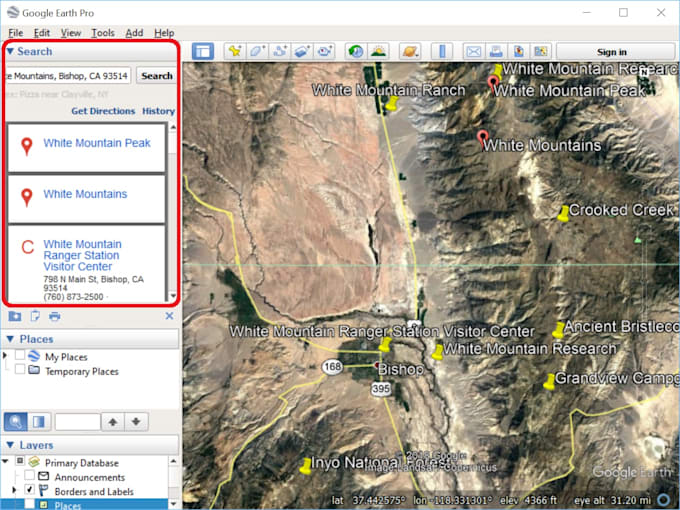This screenshot has width=680, height=510.
Task: Move selected place up with arrow
Action: pos(113,422)
